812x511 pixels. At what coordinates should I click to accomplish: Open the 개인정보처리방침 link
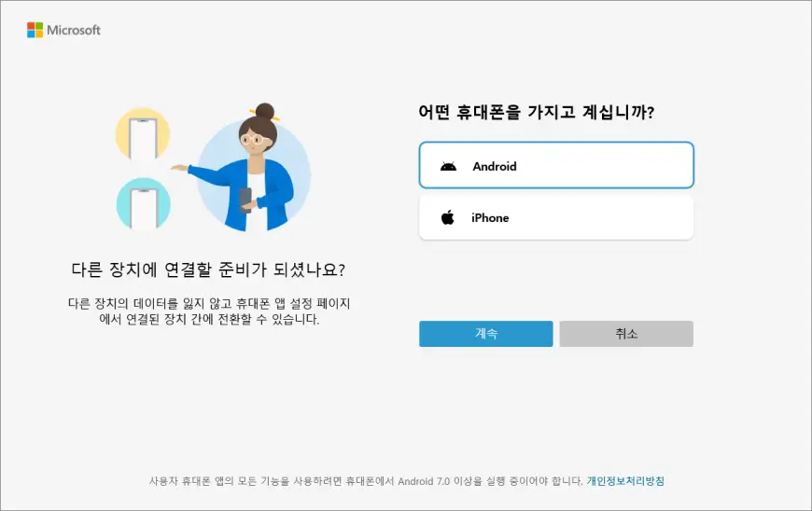coord(625,481)
